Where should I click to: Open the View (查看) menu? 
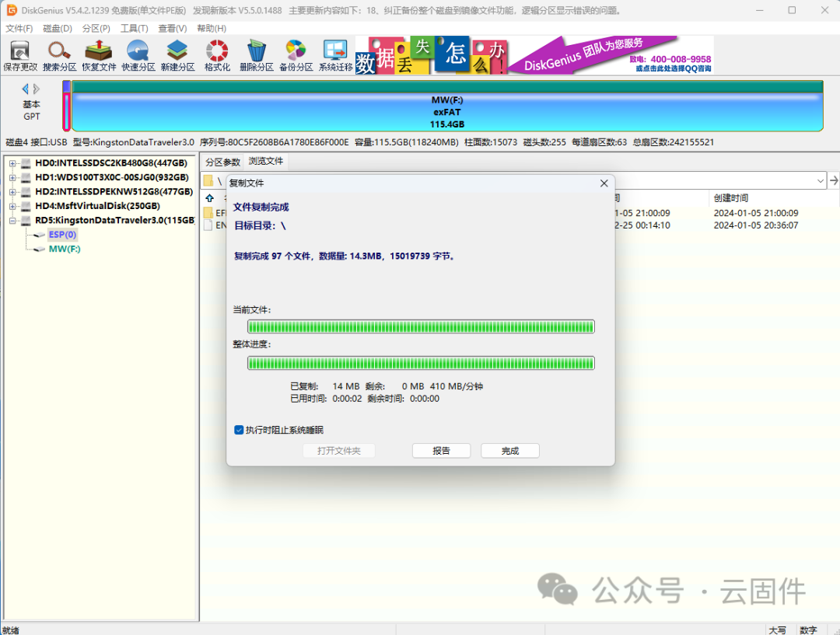173,29
